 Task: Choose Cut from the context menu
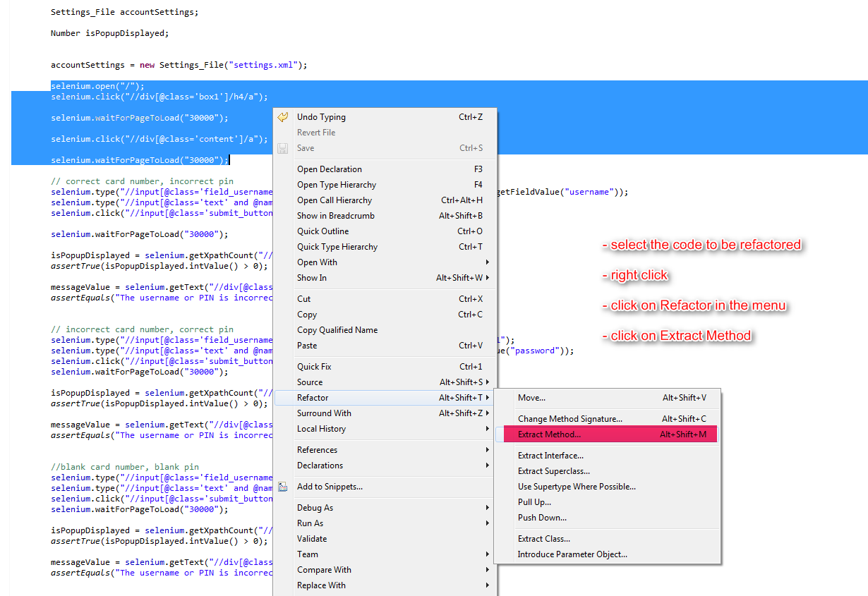point(385,299)
